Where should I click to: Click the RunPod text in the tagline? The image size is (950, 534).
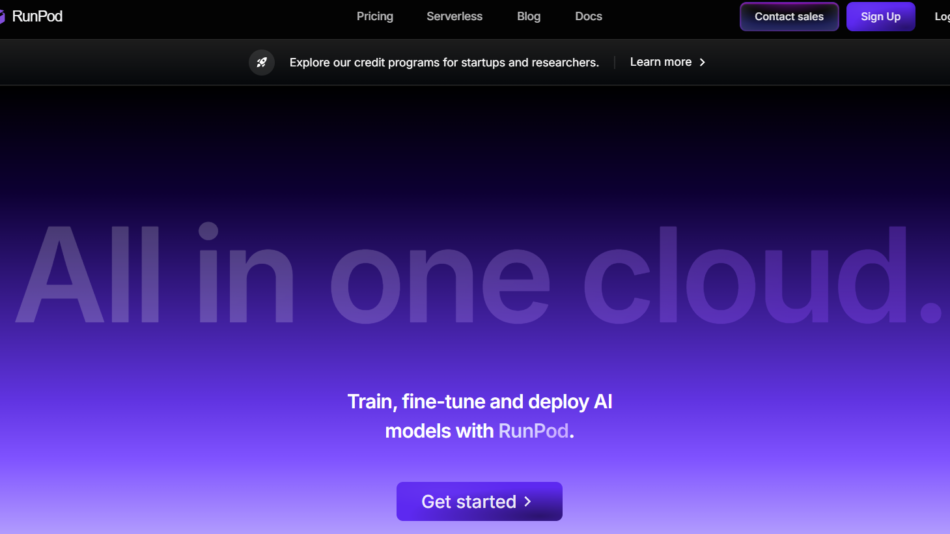pyautogui.click(x=533, y=431)
